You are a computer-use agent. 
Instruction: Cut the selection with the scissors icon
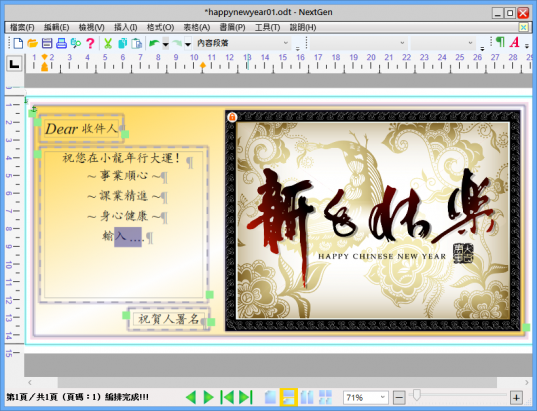[x=108, y=43]
